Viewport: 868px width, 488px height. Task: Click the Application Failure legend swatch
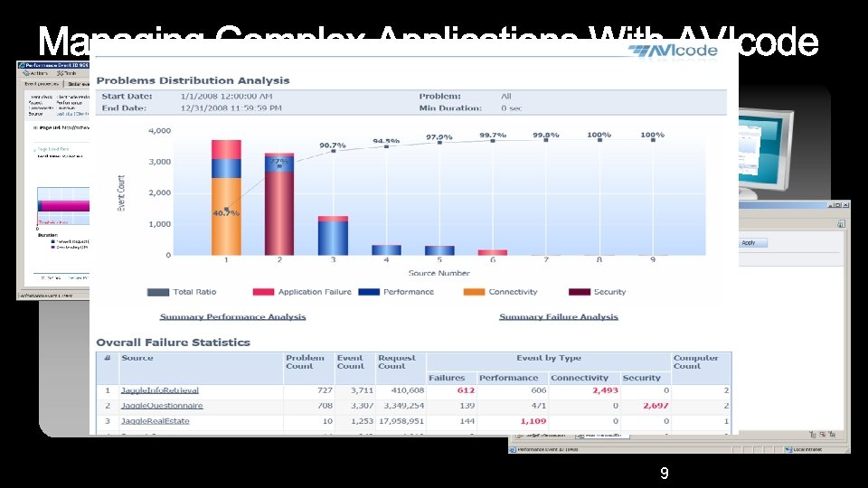pos(263,292)
